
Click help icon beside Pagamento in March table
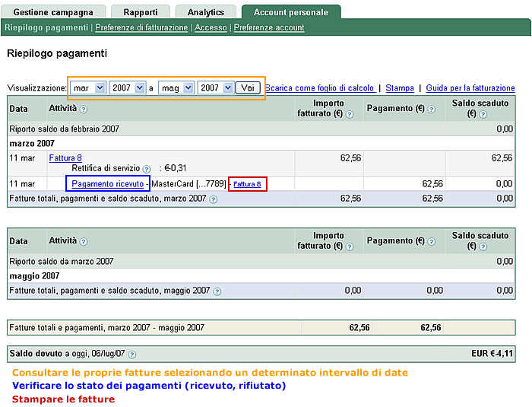point(431,110)
